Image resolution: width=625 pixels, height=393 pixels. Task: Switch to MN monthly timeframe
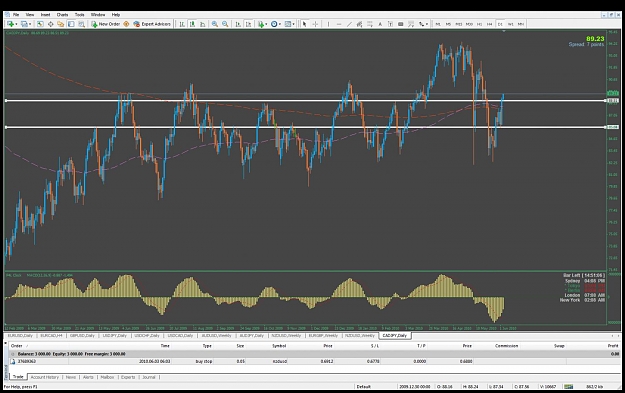pos(521,24)
